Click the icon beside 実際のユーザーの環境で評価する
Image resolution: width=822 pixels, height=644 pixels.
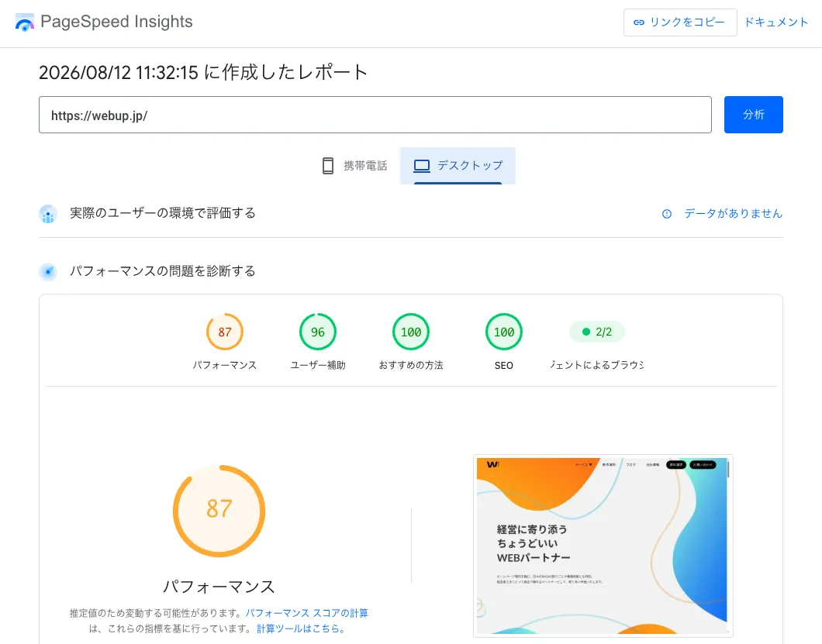(x=48, y=214)
